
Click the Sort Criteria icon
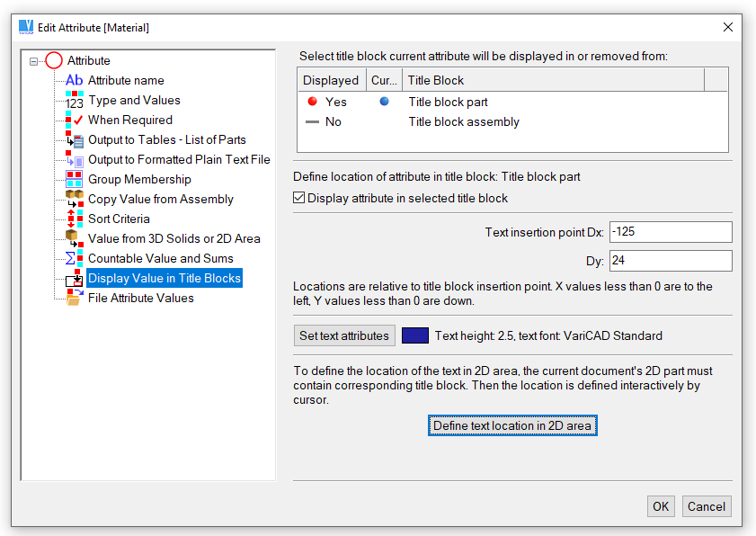74,219
